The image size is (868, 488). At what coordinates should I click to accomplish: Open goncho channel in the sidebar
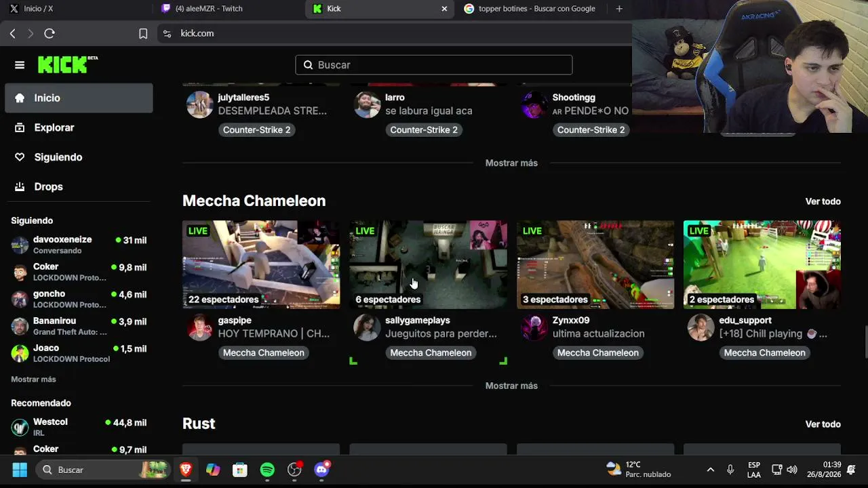(79, 299)
